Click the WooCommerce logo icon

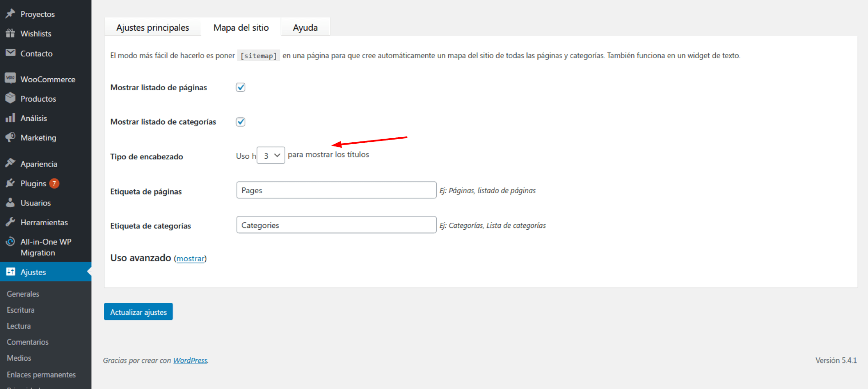(10, 79)
